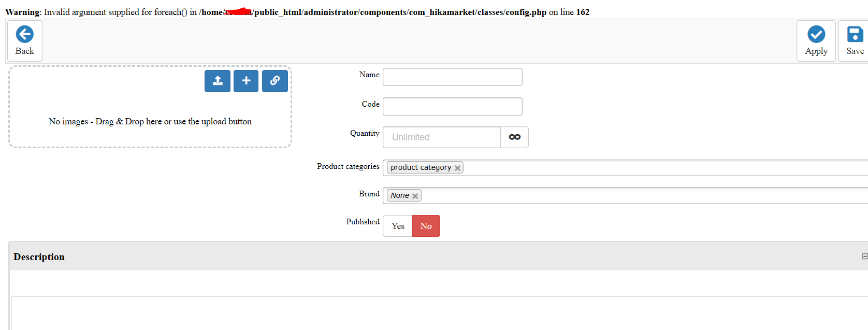The image size is (868, 330).
Task: Click the link image button
Action: pos(274,81)
